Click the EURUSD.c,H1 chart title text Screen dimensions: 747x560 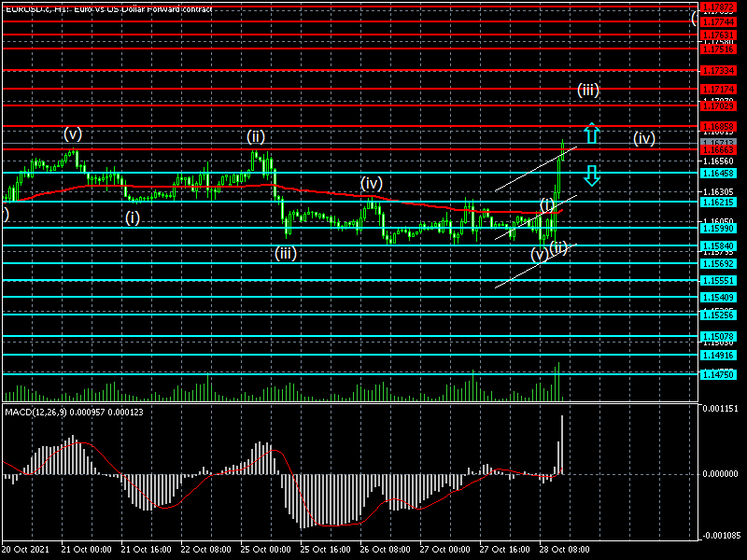[x=107, y=8]
